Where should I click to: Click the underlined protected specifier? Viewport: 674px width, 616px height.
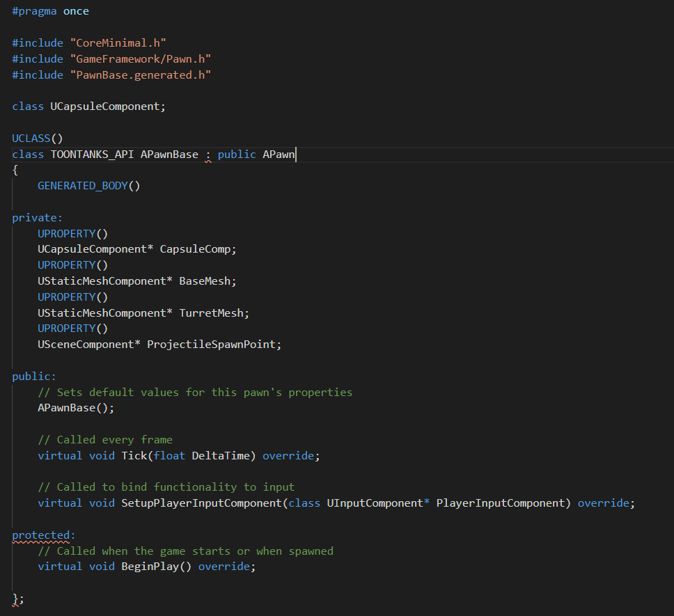pos(39,535)
